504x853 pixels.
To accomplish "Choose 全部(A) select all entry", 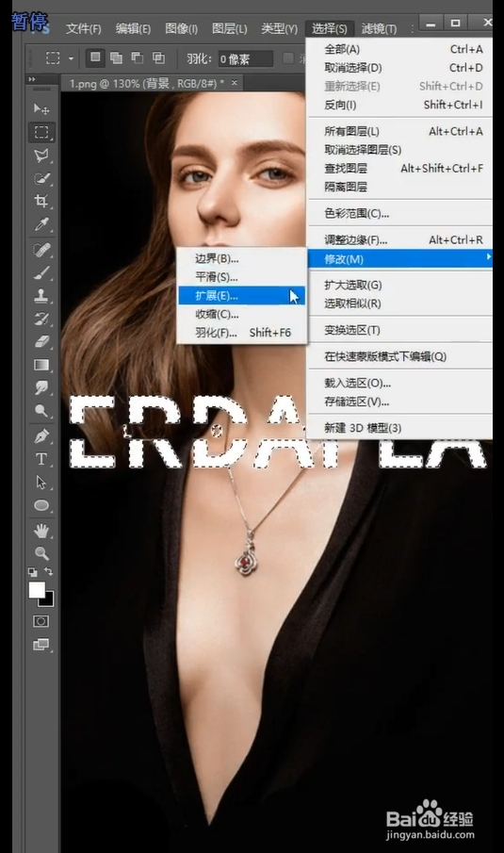I will [x=400, y=50].
